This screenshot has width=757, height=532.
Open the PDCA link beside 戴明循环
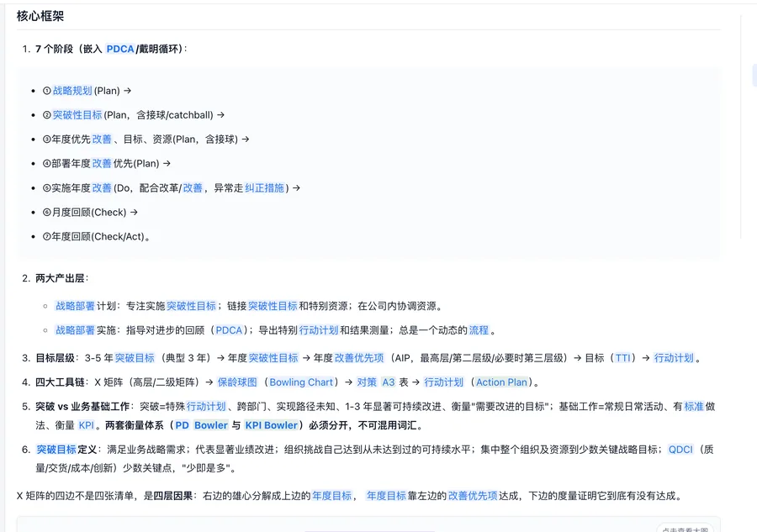pos(119,49)
